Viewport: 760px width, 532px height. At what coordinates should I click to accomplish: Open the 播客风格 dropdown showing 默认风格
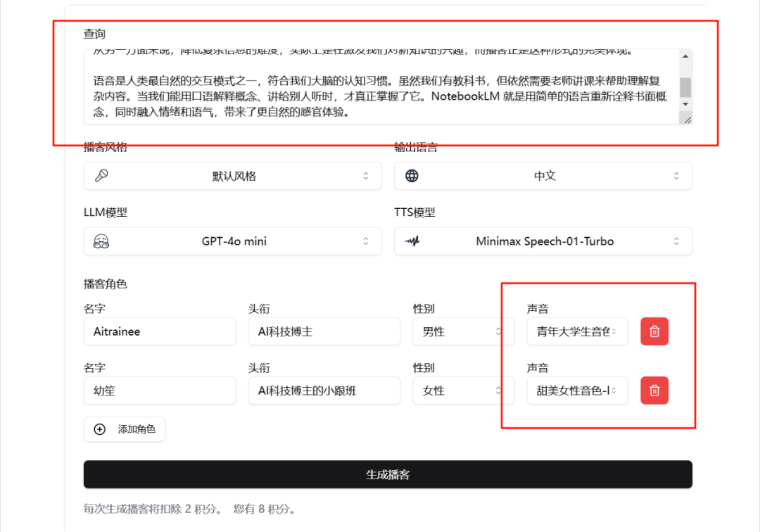pyautogui.click(x=232, y=175)
